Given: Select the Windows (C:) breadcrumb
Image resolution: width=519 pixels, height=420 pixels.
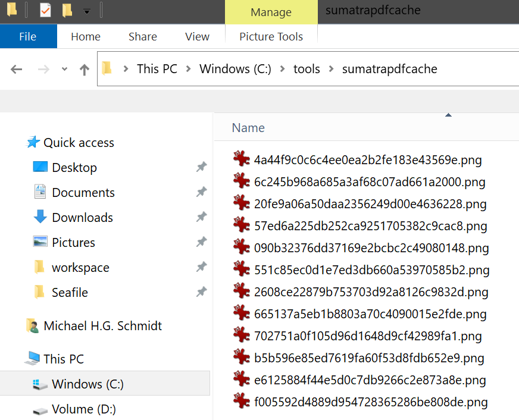Looking at the screenshot, I should coord(235,69).
